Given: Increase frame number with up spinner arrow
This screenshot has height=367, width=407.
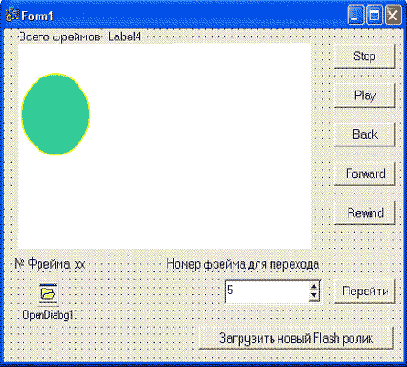Looking at the screenshot, I should point(314,287).
